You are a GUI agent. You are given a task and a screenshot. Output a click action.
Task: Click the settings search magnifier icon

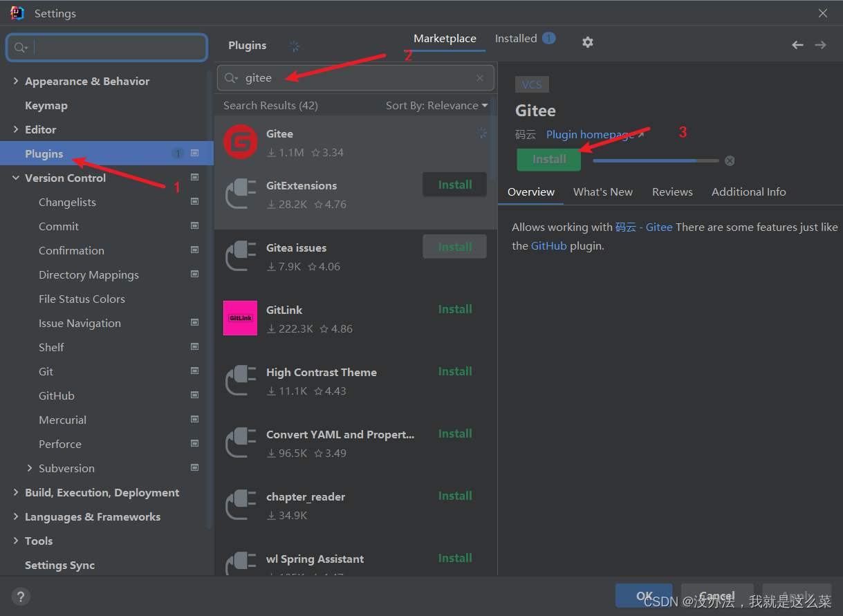[x=21, y=48]
